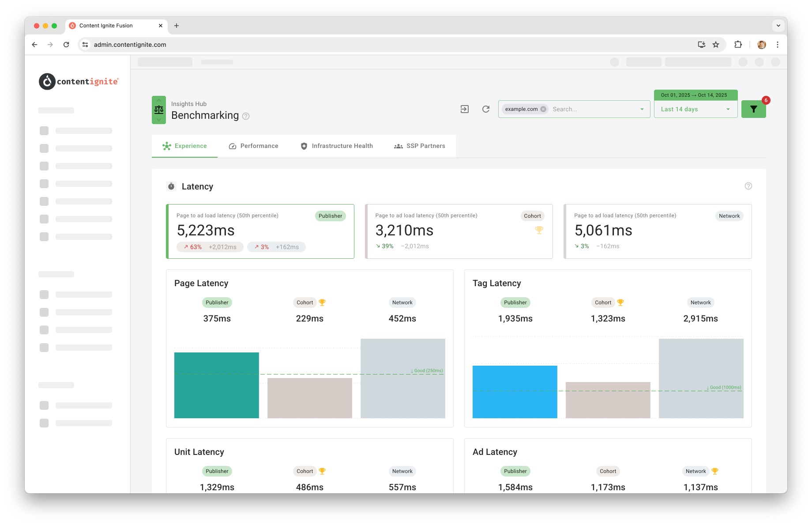The image size is (812, 526).
Task: Click the teal Publisher bar in Page Latency
Action: (x=216, y=385)
